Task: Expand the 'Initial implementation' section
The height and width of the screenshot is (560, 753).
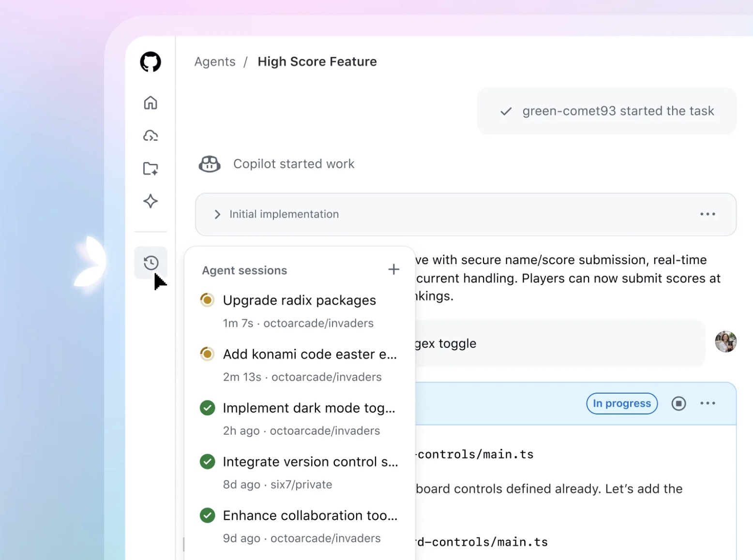Action: click(x=217, y=214)
